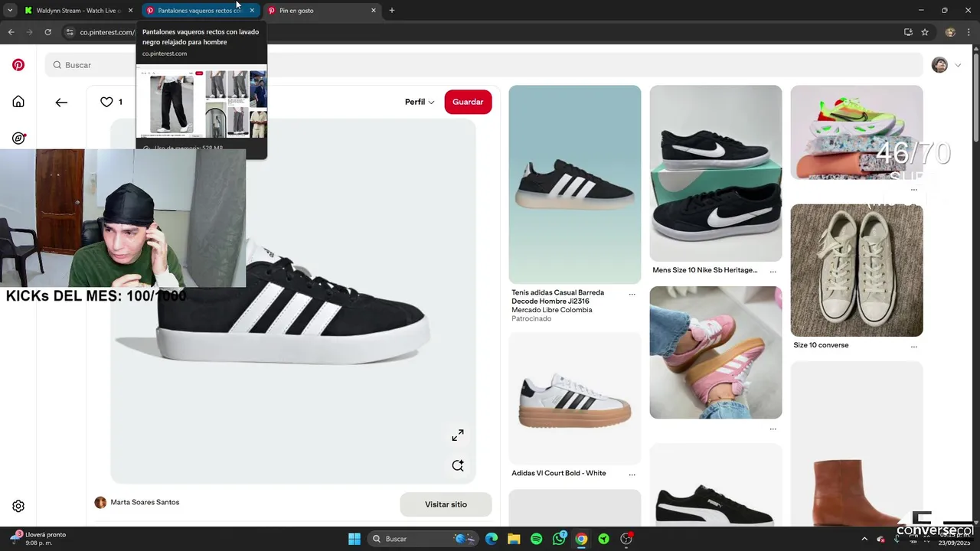
Task: Open more options for Mens Size 10 Nike pin
Action: (773, 271)
